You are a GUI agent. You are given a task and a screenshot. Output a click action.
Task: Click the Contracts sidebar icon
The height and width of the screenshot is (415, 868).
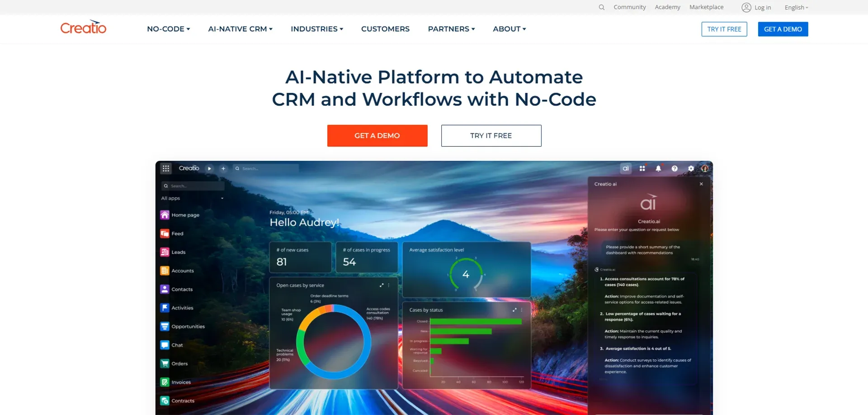165,401
